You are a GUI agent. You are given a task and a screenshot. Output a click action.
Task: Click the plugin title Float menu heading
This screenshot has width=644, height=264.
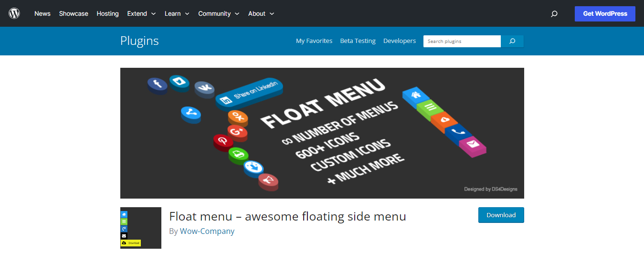[x=287, y=216]
